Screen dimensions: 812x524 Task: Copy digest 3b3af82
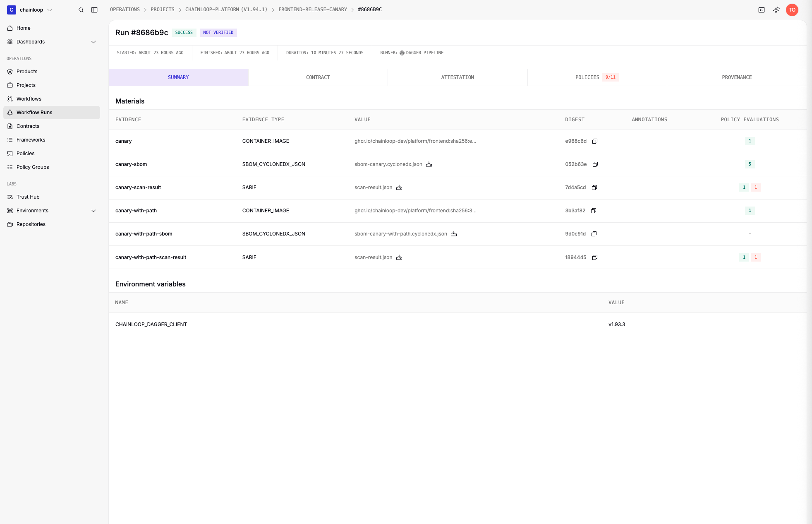(594, 211)
